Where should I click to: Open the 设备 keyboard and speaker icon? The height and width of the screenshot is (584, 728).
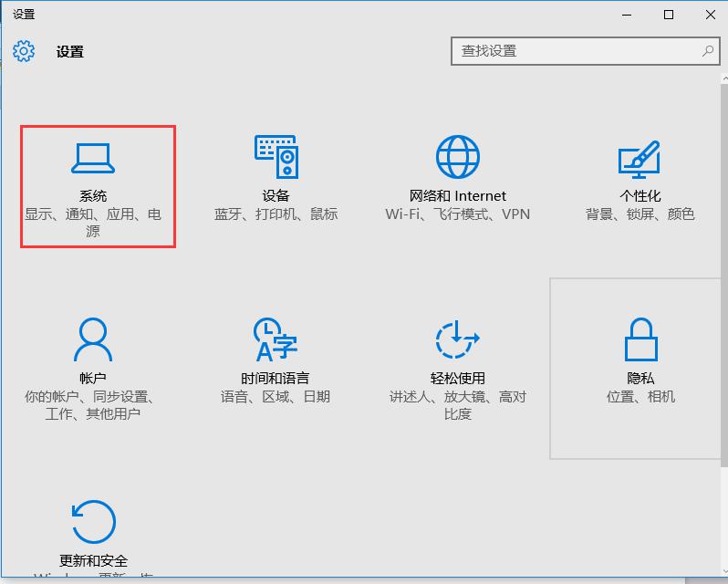(x=276, y=157)
